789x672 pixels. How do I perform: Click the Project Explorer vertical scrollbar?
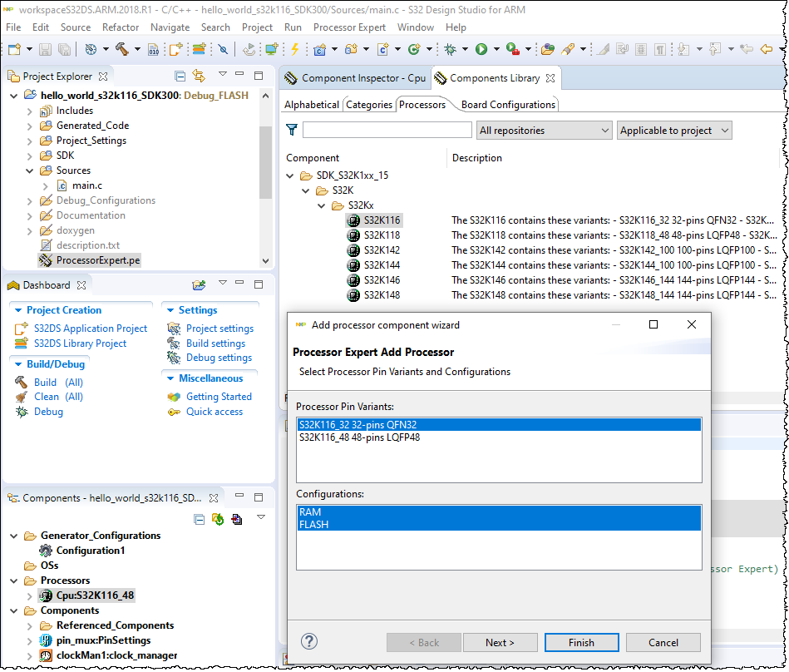pos(266,162)
